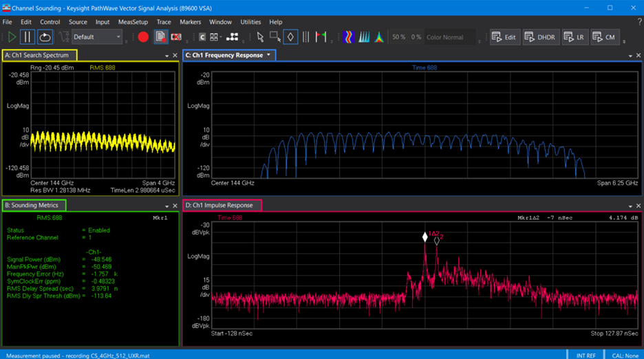Click the white diamond marker on impulse peak
644x359 pixels.
tap(425, 237)
